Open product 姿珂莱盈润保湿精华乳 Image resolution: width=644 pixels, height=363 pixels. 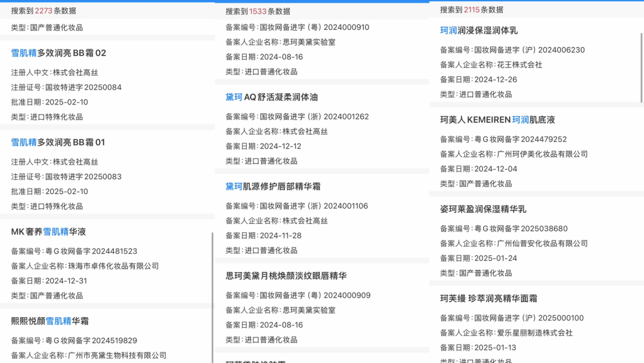click(483, 209)
